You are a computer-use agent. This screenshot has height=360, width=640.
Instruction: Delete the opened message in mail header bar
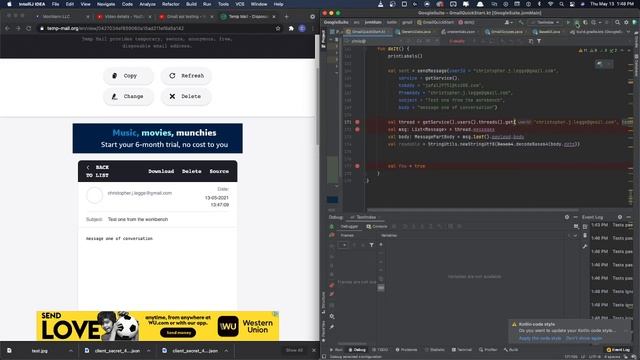191,171
